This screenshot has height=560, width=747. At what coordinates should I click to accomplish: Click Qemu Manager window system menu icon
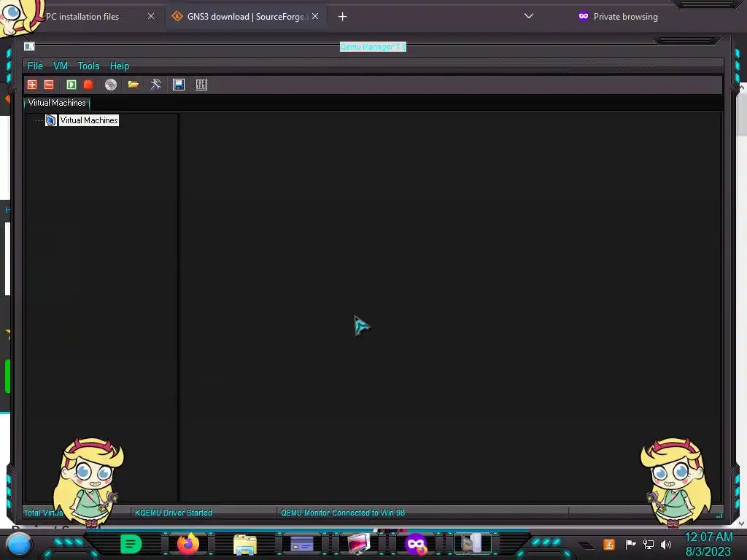(29, 46)
